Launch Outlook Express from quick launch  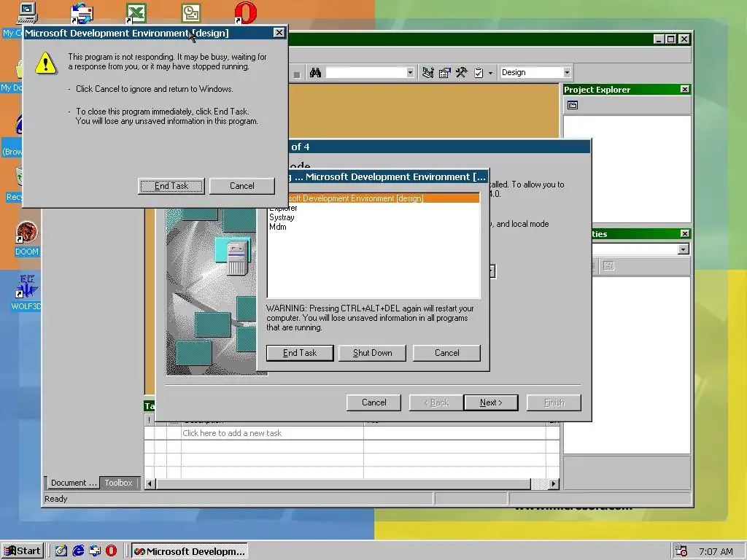95,551
